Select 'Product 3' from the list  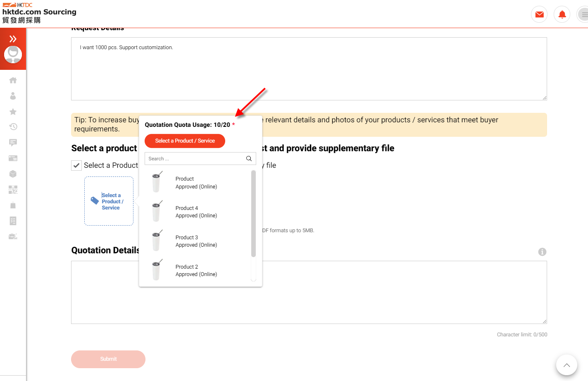coord(196,241)
